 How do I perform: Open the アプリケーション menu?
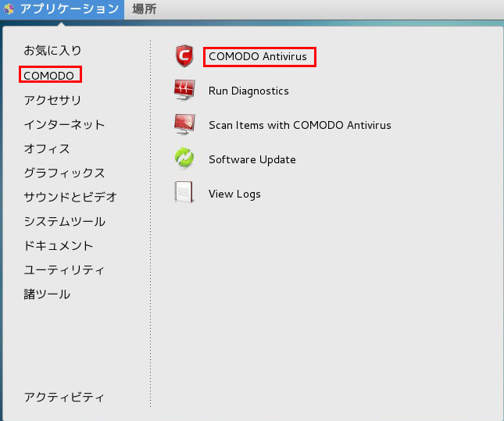69,9
